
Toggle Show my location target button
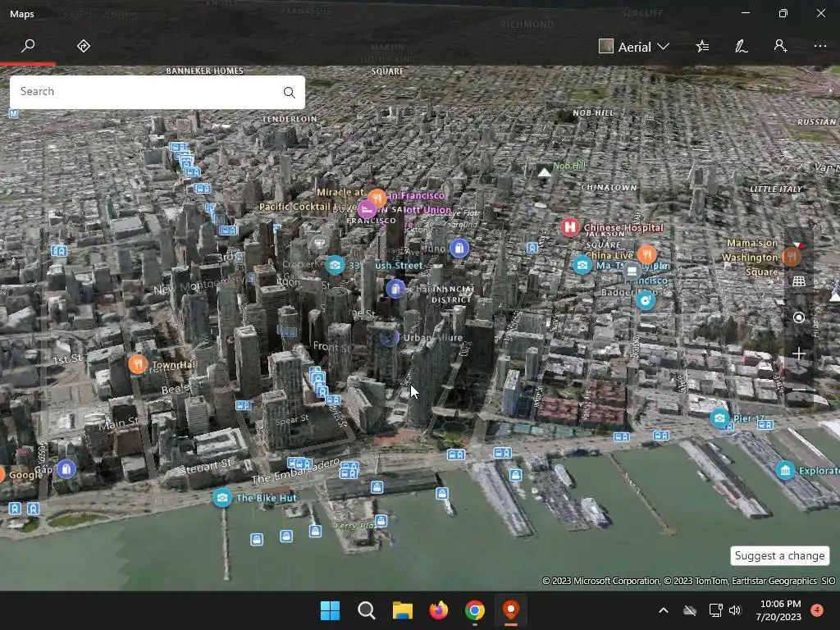[x=799, y=317]
